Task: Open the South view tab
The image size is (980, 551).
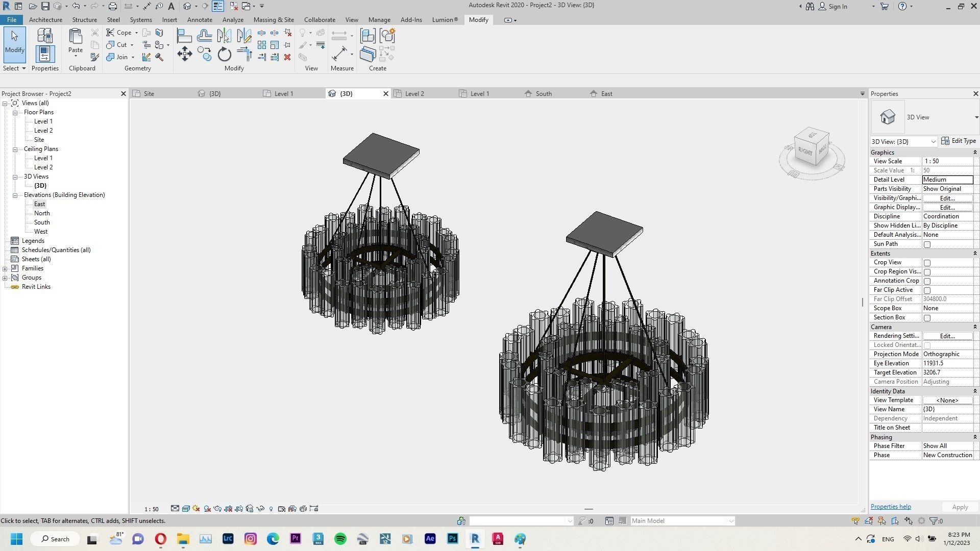Action: [543, 93]
